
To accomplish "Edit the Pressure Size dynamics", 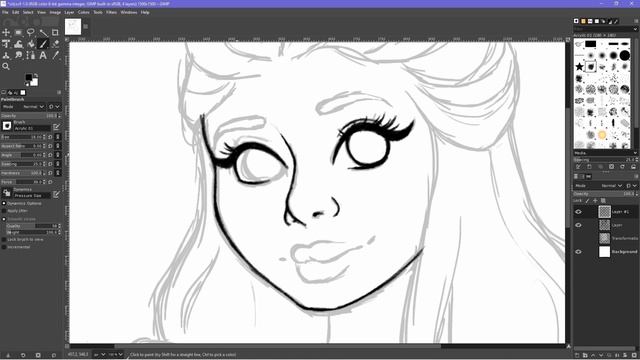I will 56,194.
